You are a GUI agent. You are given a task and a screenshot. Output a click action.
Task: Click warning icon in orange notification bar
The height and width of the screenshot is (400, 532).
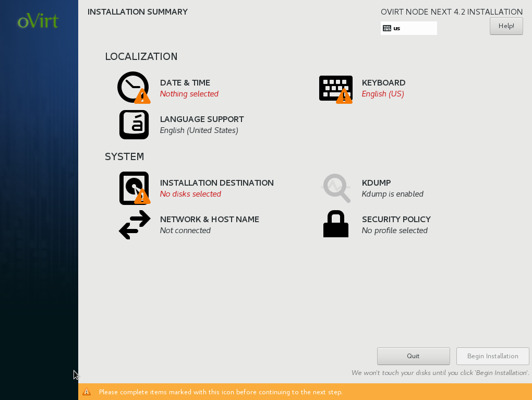pos(87,392)
